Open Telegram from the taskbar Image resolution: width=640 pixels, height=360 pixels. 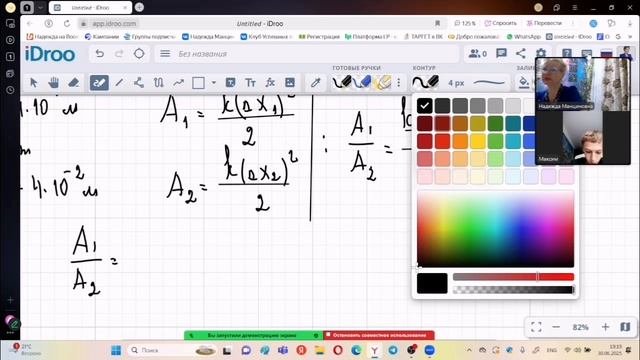pos(393,350)
